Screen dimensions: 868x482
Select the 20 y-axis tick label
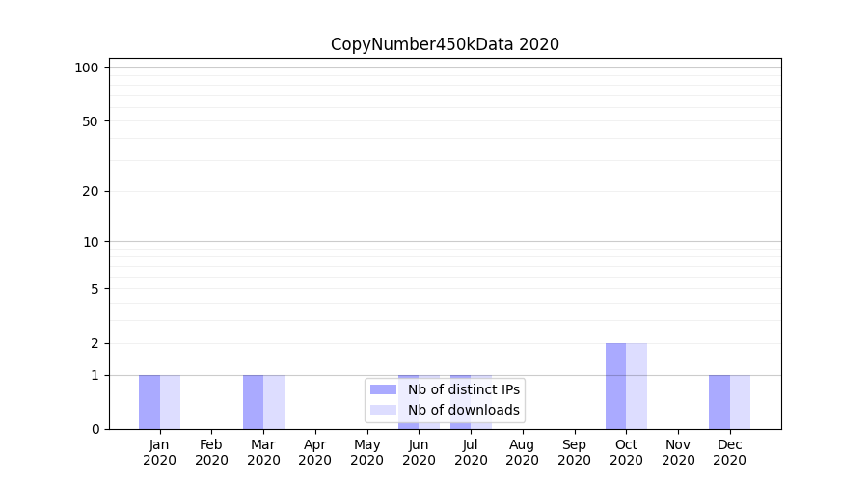(x=91, y=191)
